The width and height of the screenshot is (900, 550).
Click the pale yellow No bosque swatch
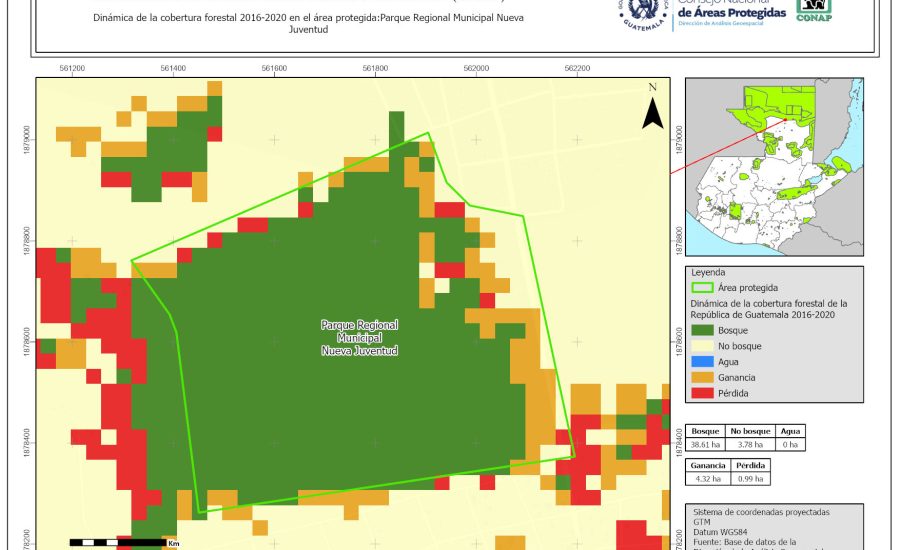point(703,346)
